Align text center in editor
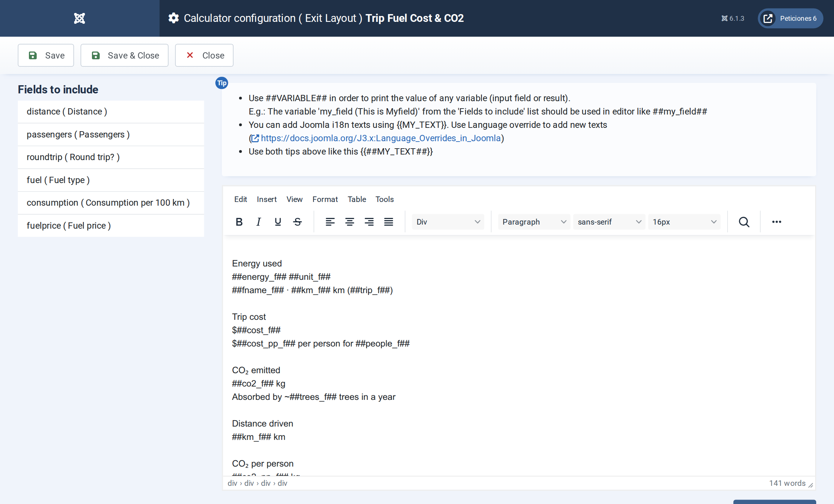The height and width of the screenshot is (504, 834). (350, 222)
